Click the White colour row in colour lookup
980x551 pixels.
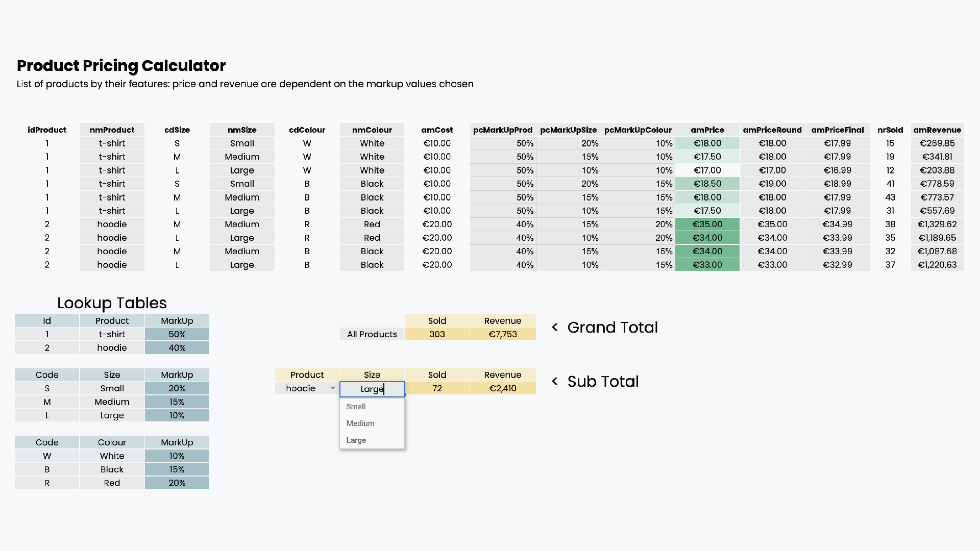[x=112, y=456]
